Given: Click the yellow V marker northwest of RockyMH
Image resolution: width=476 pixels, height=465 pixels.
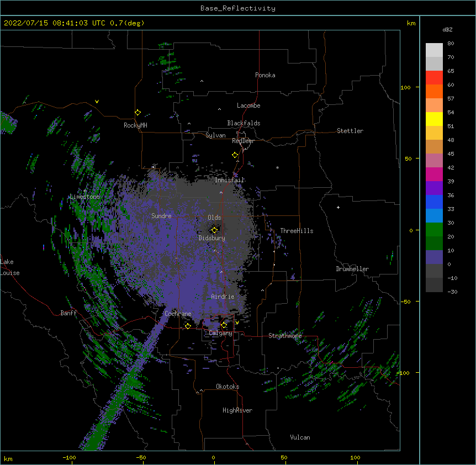Looking at the screenshot, I should click(97, 102).
